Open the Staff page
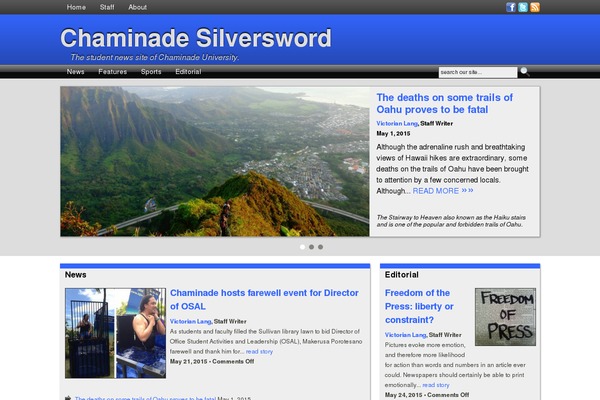The image size is (600, 400). coord(107,7)
